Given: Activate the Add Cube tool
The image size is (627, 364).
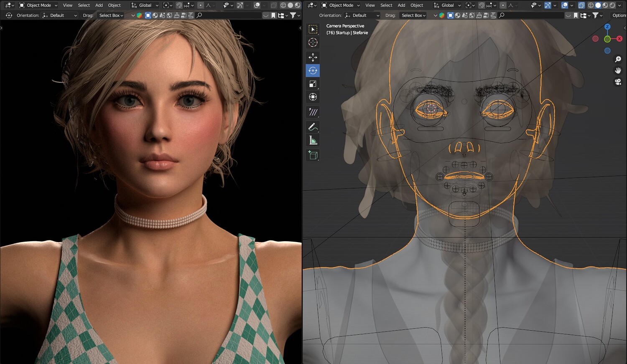Looking at the screenshot, I should [313, 155].
